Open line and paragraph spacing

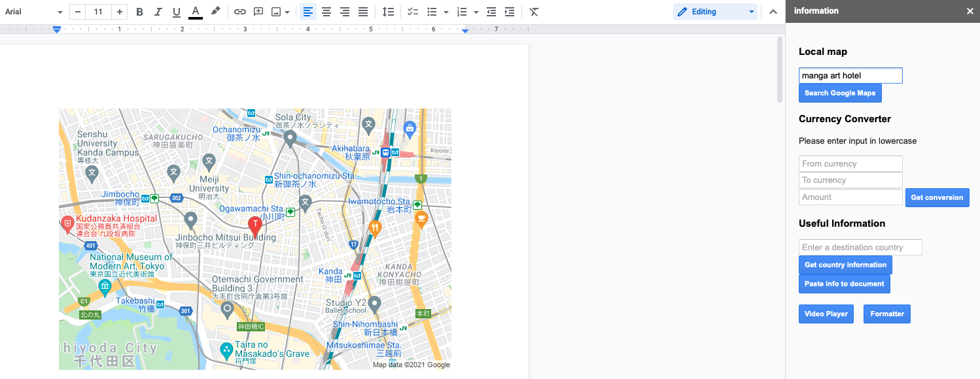(388, 12)
